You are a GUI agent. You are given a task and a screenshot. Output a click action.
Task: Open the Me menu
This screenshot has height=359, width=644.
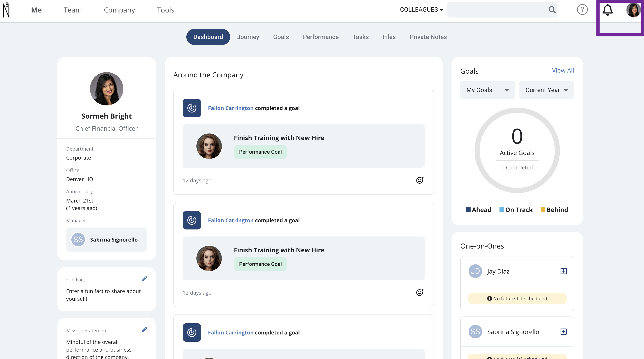point(37,10)
